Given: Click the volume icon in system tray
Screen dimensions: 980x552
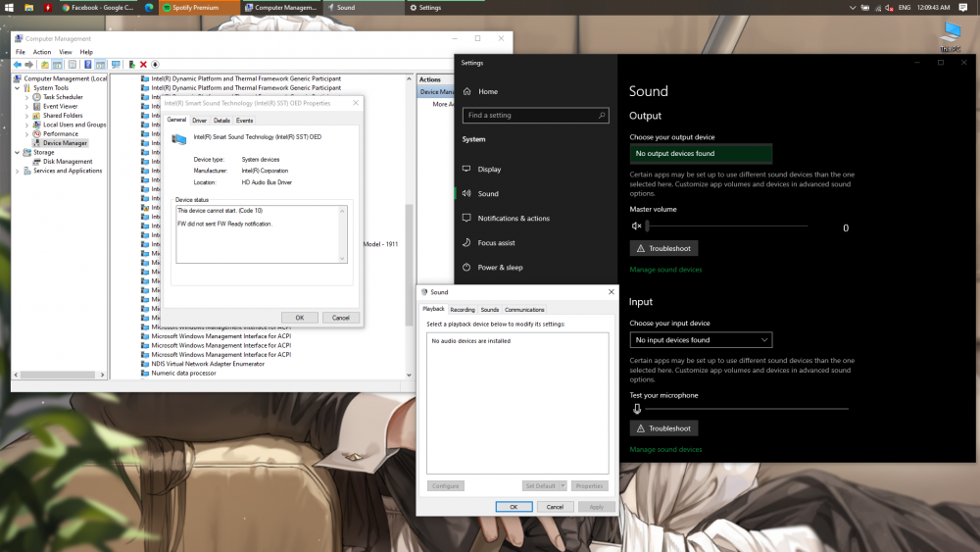Looking at the screenshot, I should tap(889, 8).
